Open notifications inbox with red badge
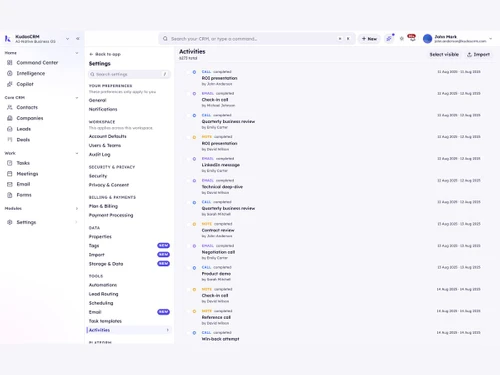Image resolution: width=500 pixels, height=375 pixels. tap(412, 38)
